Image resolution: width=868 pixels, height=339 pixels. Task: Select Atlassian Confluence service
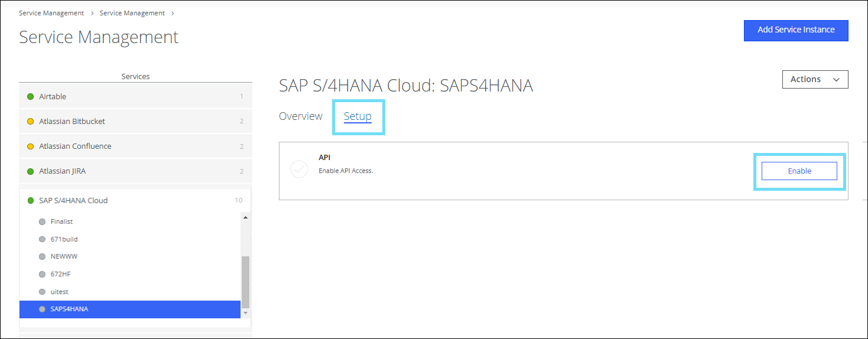(135, 146)
